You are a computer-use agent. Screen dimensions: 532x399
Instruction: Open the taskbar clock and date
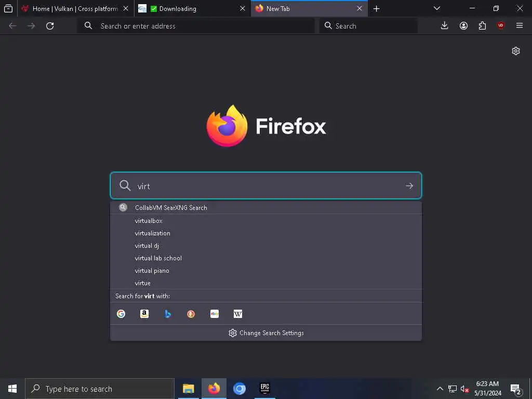pyautogui.click(x=487, y=389)
